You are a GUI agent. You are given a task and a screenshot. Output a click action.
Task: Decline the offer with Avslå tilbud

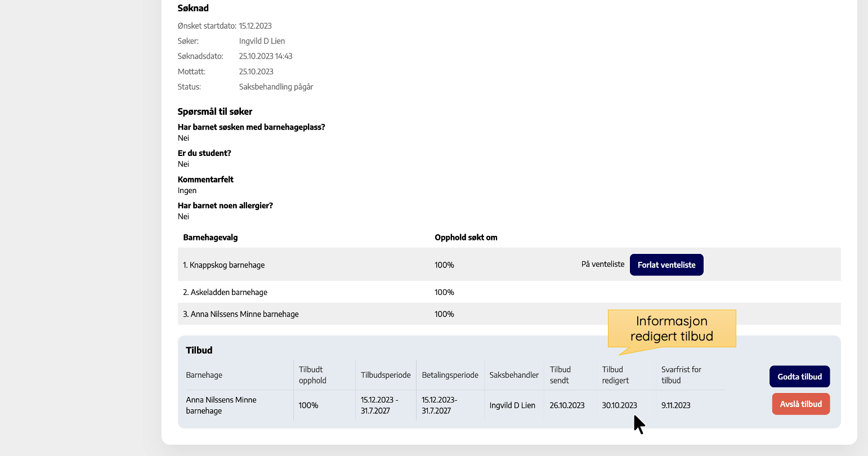point(801,404)
